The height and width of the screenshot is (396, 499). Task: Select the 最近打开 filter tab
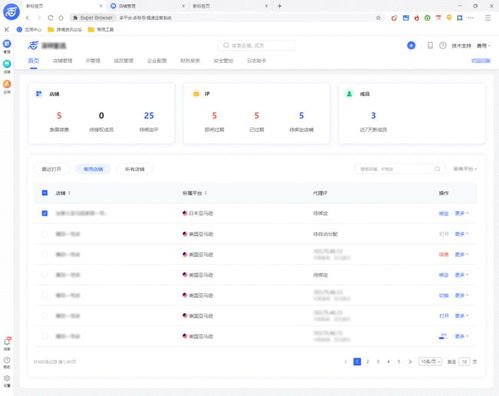tap(52, 169)
